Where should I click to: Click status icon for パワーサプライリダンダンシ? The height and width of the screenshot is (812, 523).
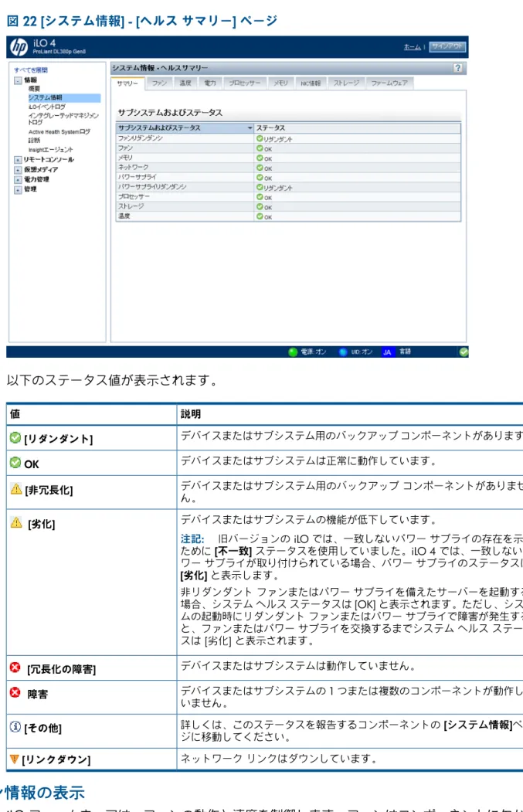(260, 188)
